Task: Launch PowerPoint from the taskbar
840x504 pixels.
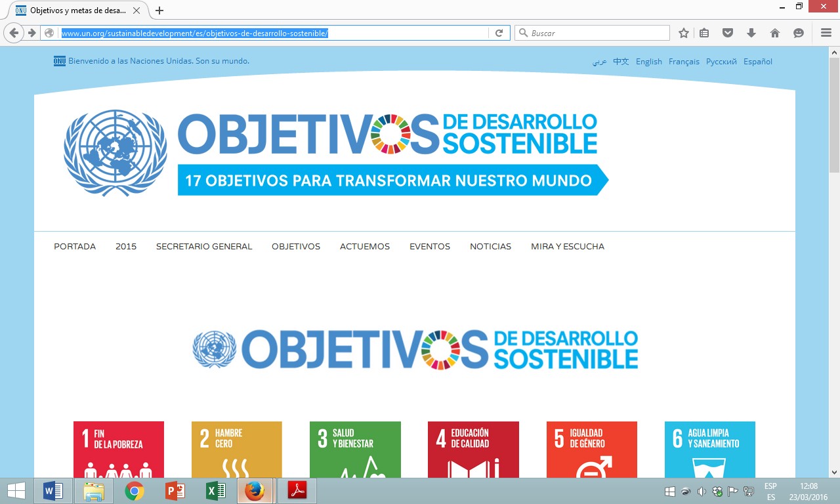Action: [x=175, y=491]
